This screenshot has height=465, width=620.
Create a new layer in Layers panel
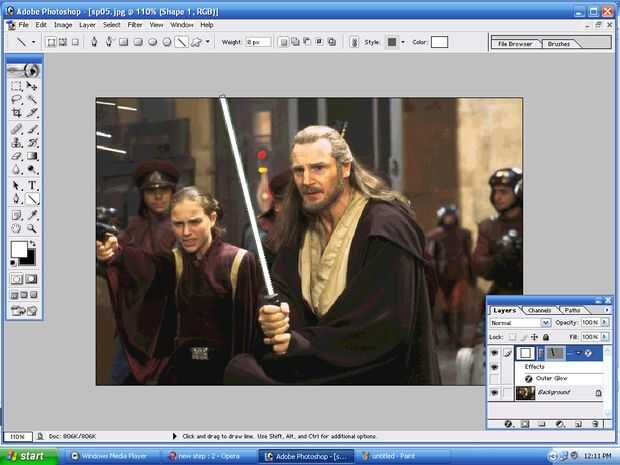coord(578,424)
